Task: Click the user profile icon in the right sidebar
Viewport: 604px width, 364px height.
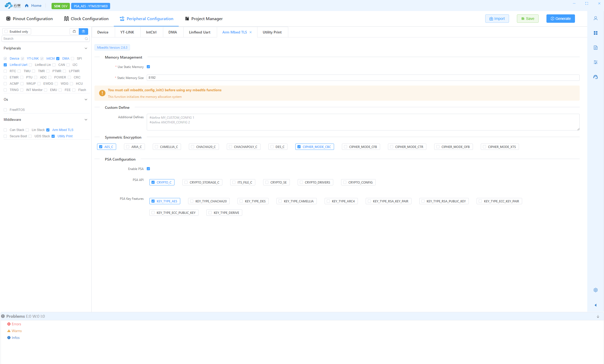Action: [596, 18]
